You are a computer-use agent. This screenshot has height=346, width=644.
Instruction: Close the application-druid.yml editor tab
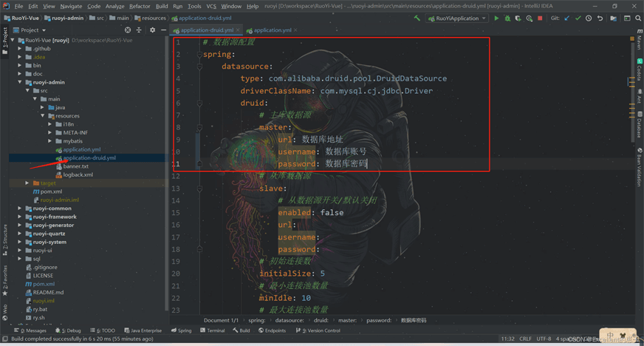(237, 30)
